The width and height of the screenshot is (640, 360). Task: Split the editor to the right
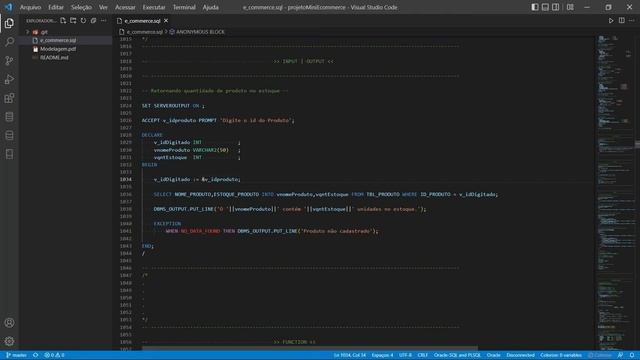pos(622,20)
